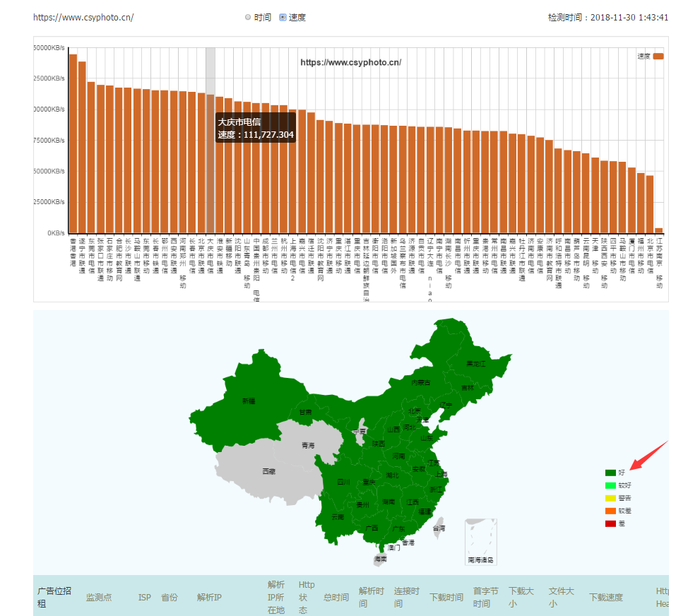
Task: Click the green 好 legend swatch
Action: [x=610, y=473]
